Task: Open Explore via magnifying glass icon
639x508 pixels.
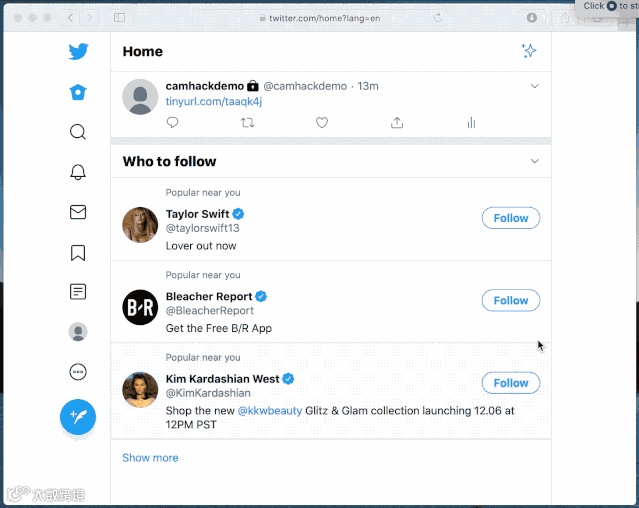Action: click(x=78, y=132)
